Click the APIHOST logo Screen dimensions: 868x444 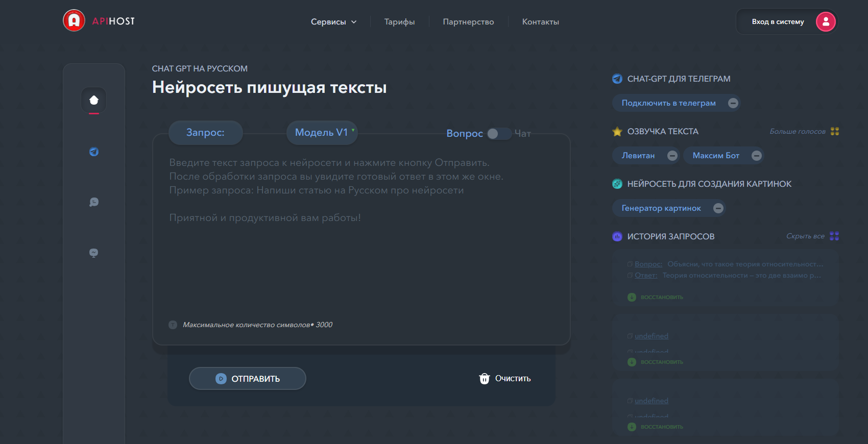pos(100,21)
